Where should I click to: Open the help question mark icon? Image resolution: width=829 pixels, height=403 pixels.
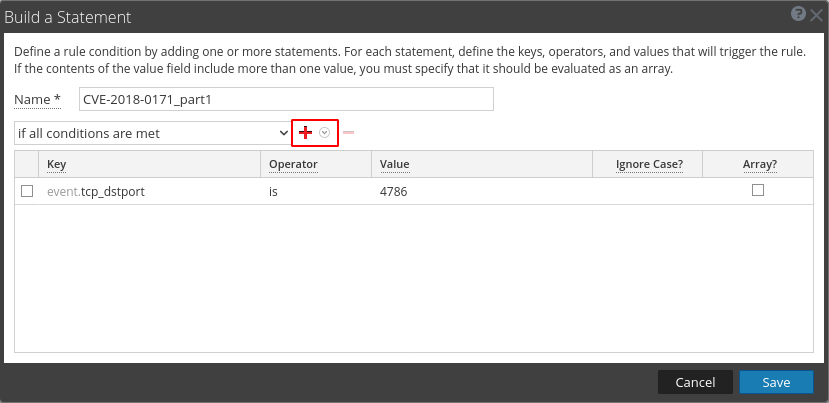[798, 15]
